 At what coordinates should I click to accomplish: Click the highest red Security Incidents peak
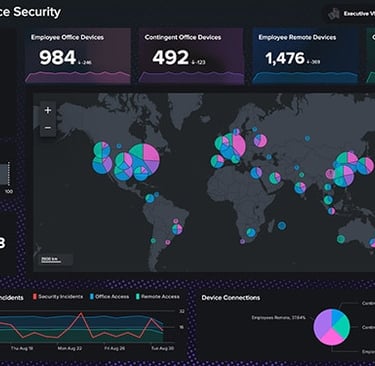81,313
